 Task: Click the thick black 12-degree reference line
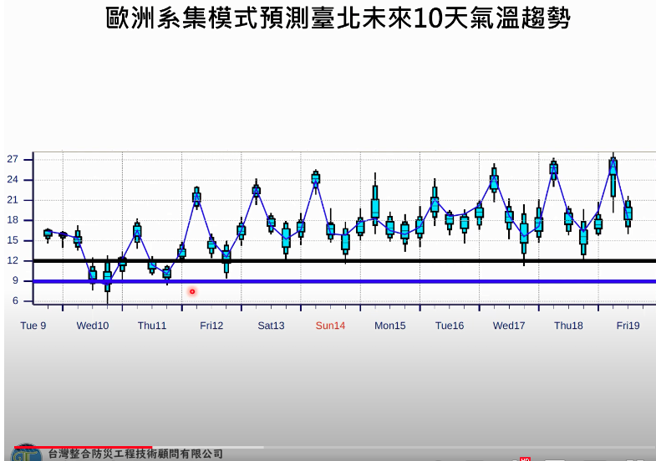coord(344,261)
